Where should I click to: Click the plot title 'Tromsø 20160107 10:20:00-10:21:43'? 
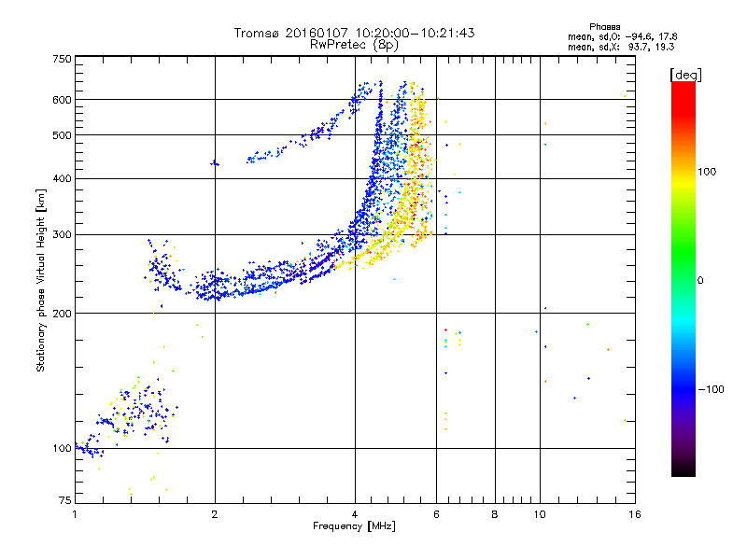(354, 33)
